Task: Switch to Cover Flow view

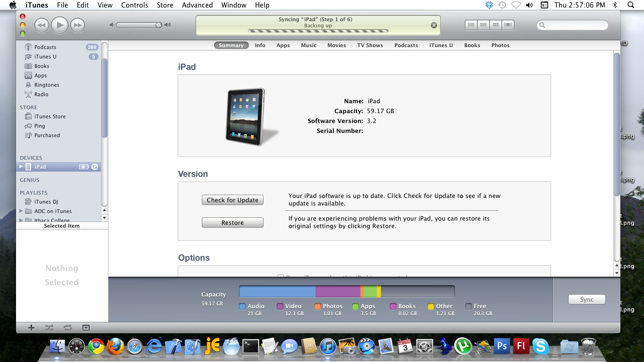Action: 508,25
